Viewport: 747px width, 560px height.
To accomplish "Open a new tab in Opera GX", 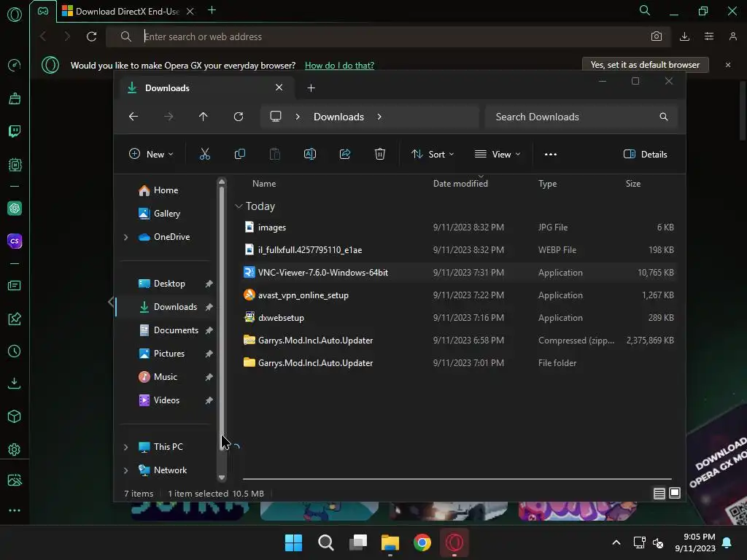I will (x=212, y=10).
